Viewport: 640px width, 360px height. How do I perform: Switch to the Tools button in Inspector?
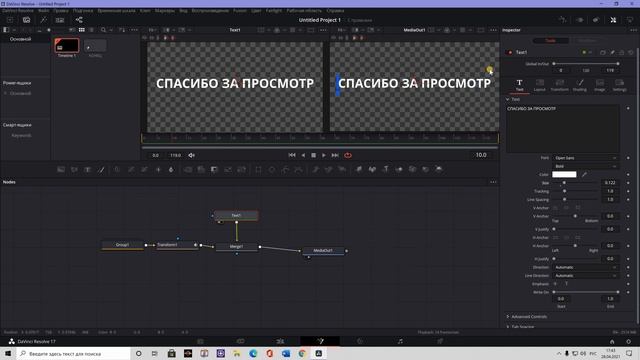tap(551, 40)
